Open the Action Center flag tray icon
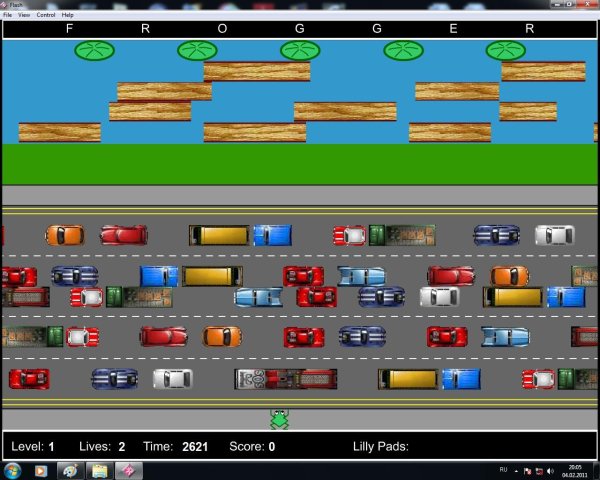 coord(528,471)
